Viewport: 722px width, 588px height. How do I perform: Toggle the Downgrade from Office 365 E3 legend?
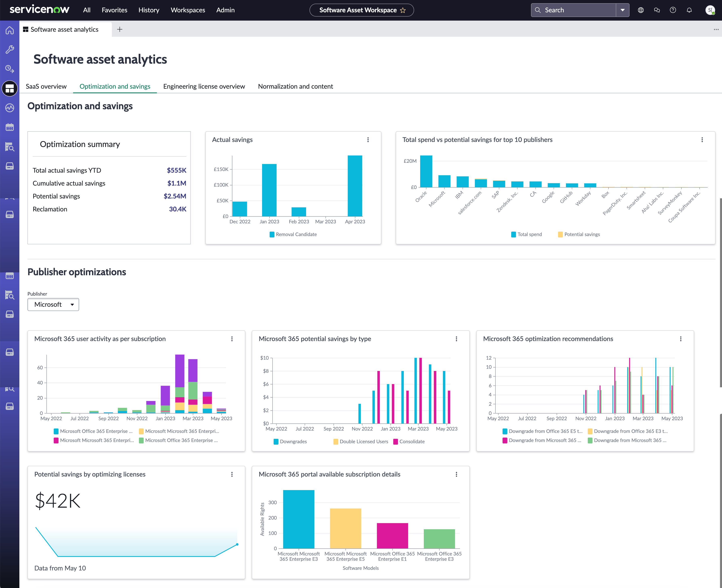click(x=628, y=431)
